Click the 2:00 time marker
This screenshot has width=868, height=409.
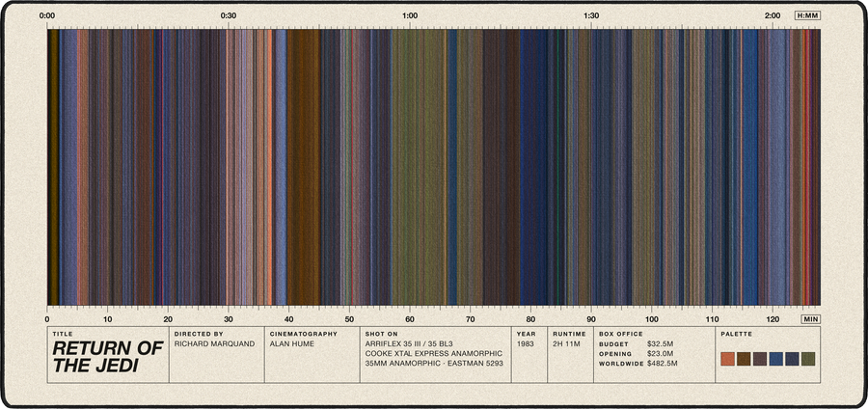773,15
